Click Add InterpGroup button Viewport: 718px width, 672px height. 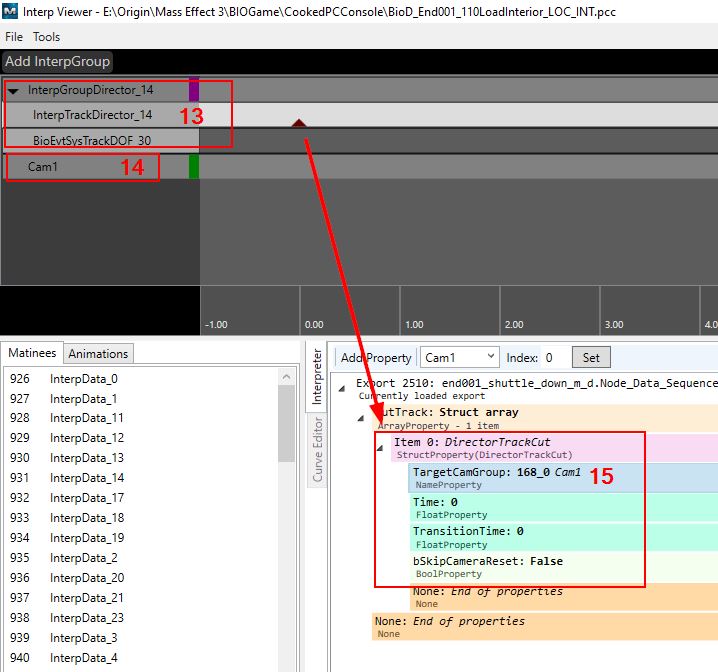[x=58, y=61]
